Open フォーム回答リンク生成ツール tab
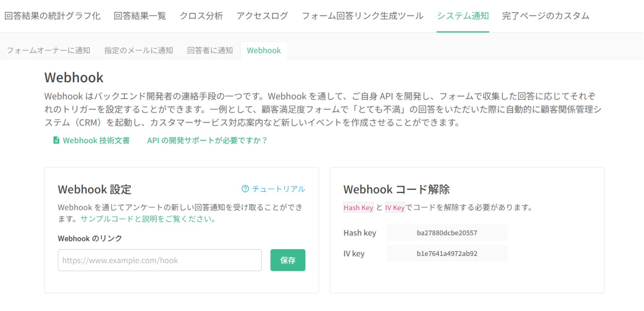Viewport: 644px width, 311px height. [x=362, y=16]
